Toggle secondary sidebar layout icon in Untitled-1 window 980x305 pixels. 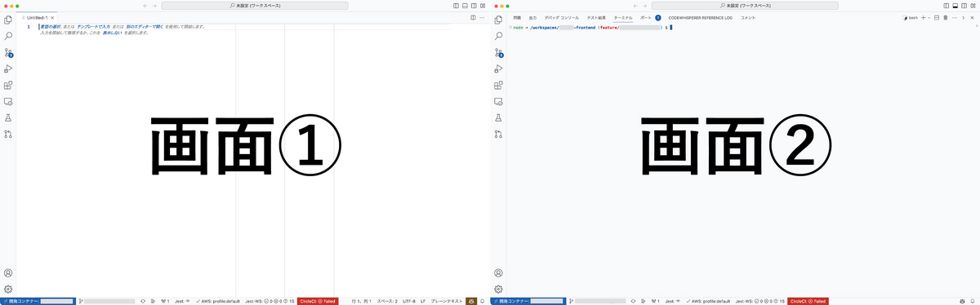pyautogui.click(x=473, y=6)
